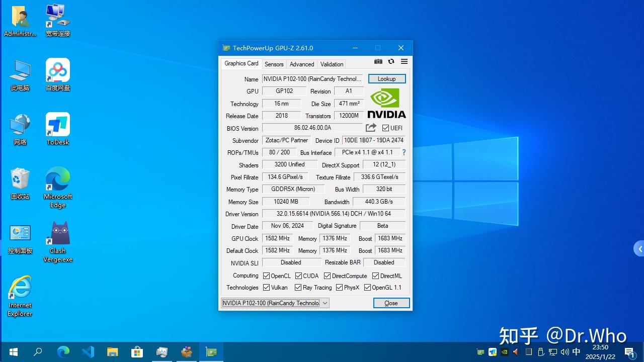644x362 pixels.
Task: Switch to the Sensors tab
Action: click(274, 64)
